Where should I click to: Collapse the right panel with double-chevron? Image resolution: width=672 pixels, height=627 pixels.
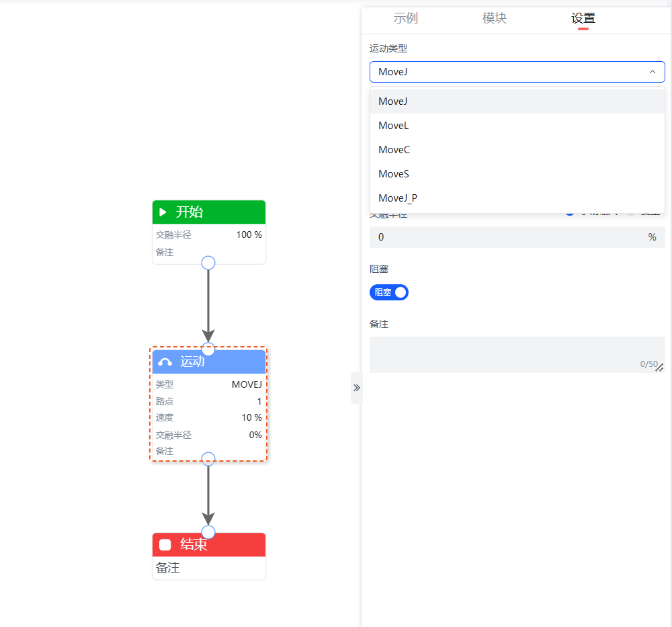tap(357, 388)
